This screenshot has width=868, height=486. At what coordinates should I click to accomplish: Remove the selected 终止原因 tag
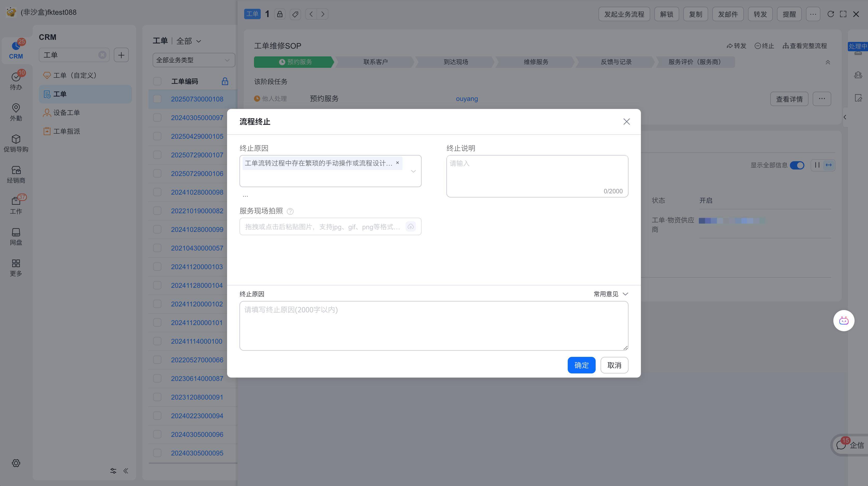[397, 163]
